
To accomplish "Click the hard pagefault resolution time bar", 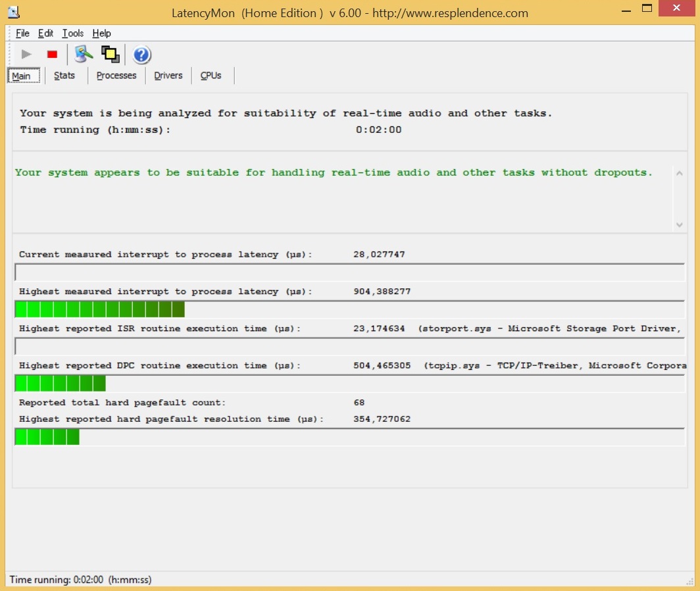I will 349,436.
